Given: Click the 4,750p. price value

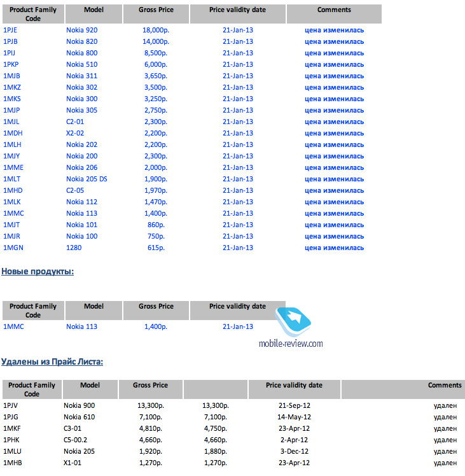Looking at the screenshot, I should point(216,429).
